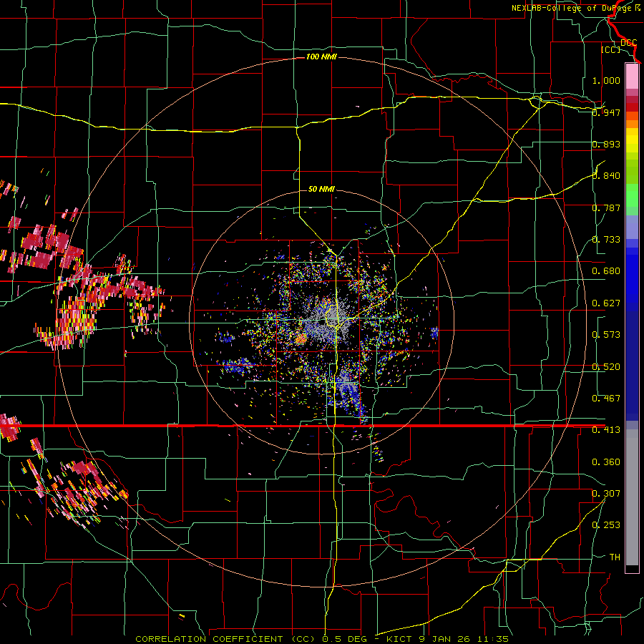This screenshot has height=644, width=644.
Task: Click the 0.573 value on the scale
Action: pyautogui.click(x=606, y=335)
